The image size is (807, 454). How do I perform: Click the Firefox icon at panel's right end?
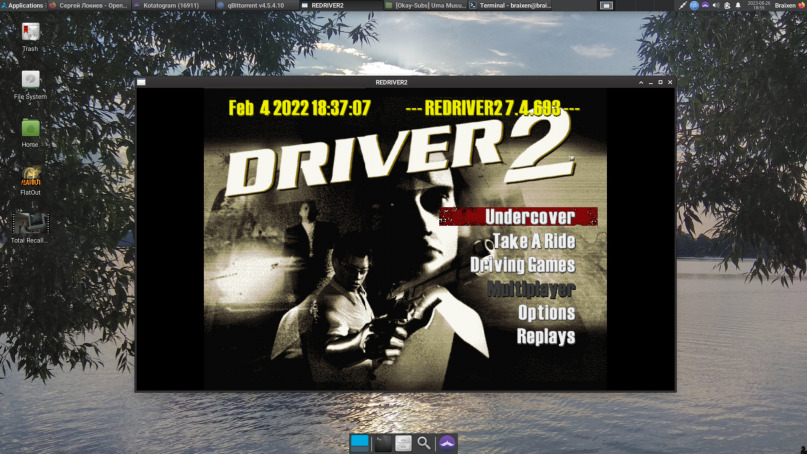pyautogui.click(x=802, y=5)
